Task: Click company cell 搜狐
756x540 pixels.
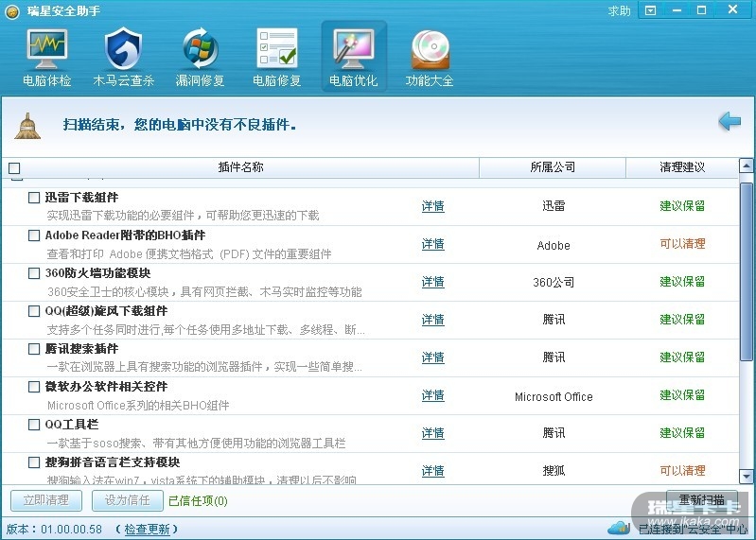Action: 554,471
